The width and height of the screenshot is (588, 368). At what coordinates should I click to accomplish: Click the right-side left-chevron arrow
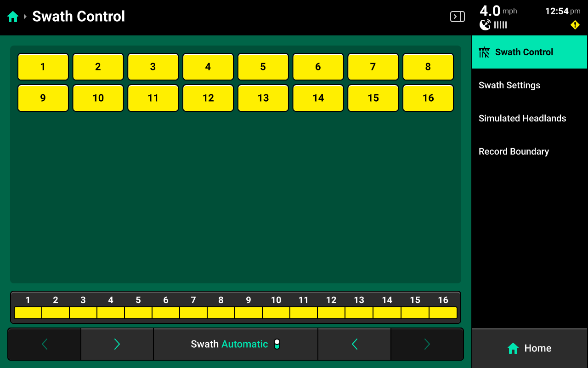tap(354, 344)
